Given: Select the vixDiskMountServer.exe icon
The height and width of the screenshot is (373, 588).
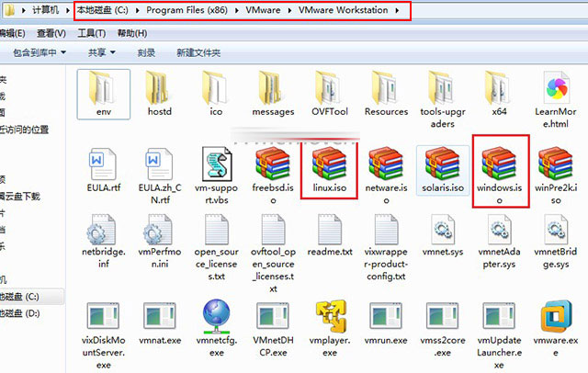Looking at the screenshot, I should click(x=103, y=316).
